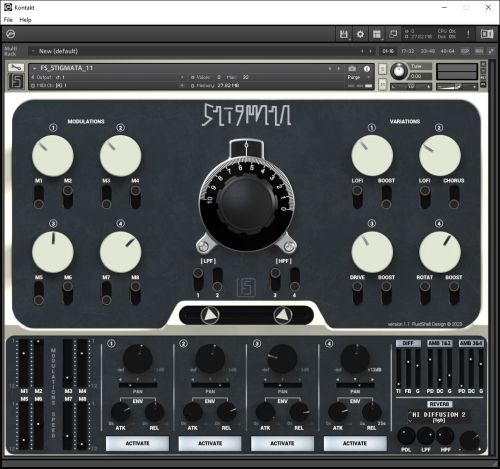Click reverb PDL knob
Image resolution: width=500 pixels, height=469 pixels.
coord(406,436)
